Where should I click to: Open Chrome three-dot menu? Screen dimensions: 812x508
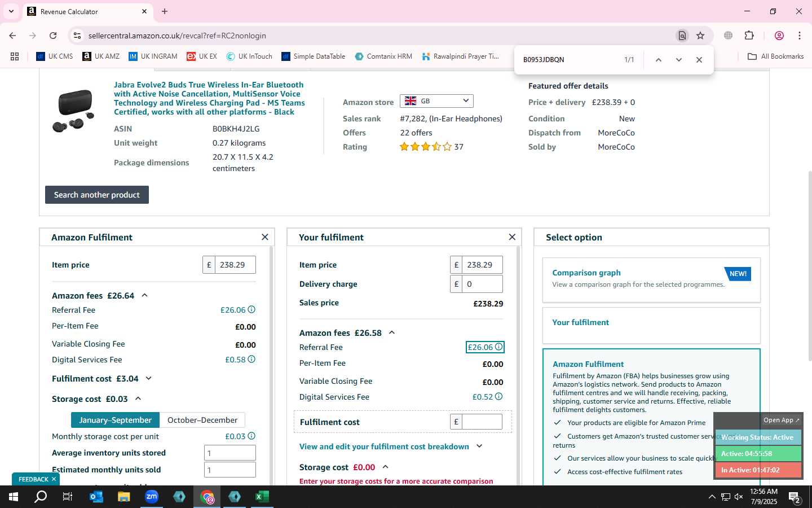click(800, 36)
